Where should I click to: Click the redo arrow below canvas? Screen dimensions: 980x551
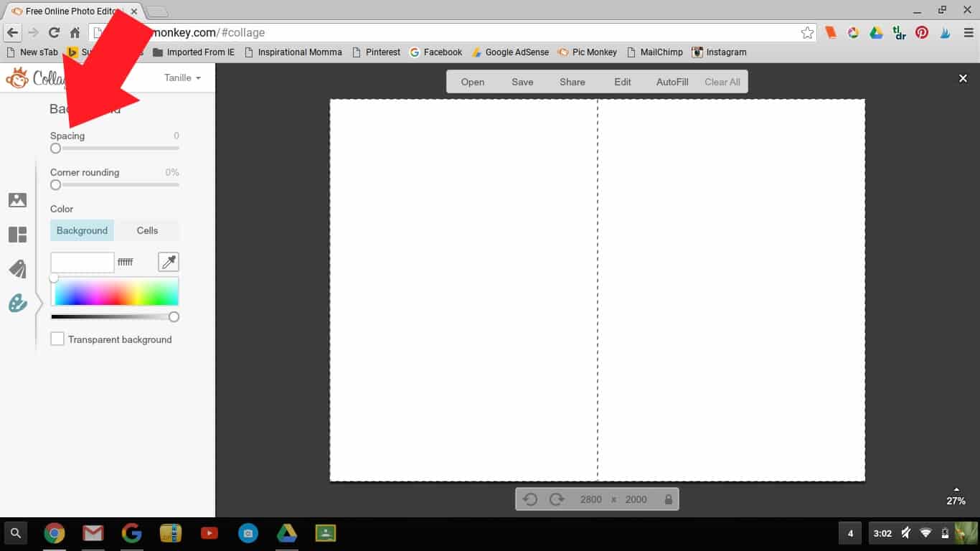pyautogui.click(x=556, y=499)
